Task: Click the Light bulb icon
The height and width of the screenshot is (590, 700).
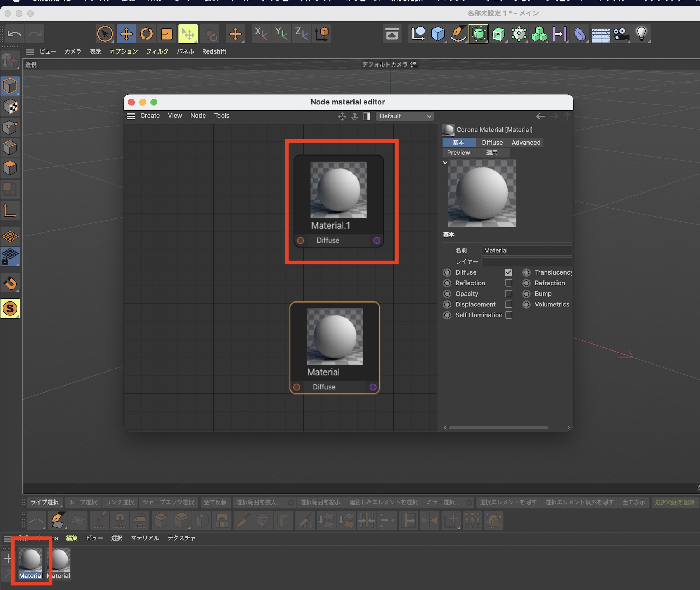Action: click(641, 34)
